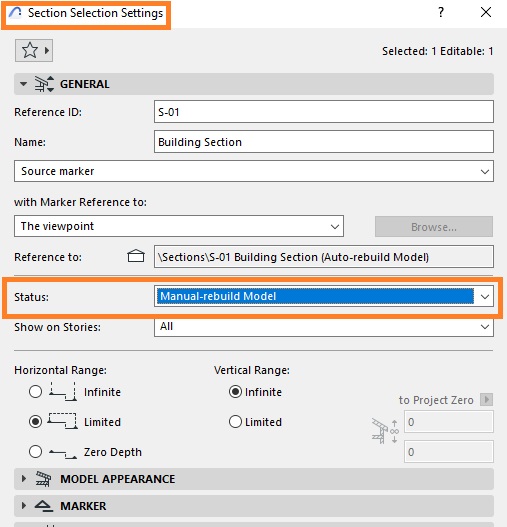Select Limited vertical range radio button

235,421
